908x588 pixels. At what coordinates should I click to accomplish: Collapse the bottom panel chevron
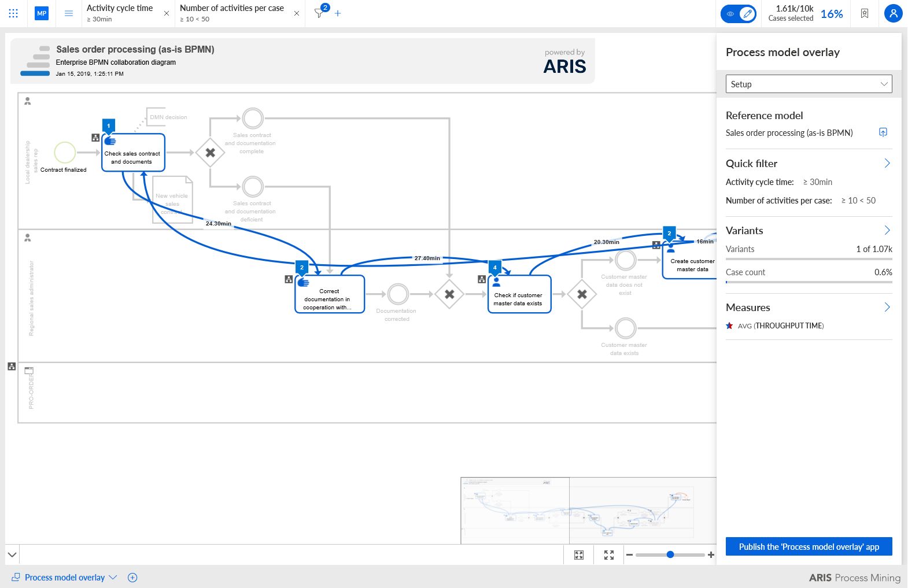click(x=12, y=555)
